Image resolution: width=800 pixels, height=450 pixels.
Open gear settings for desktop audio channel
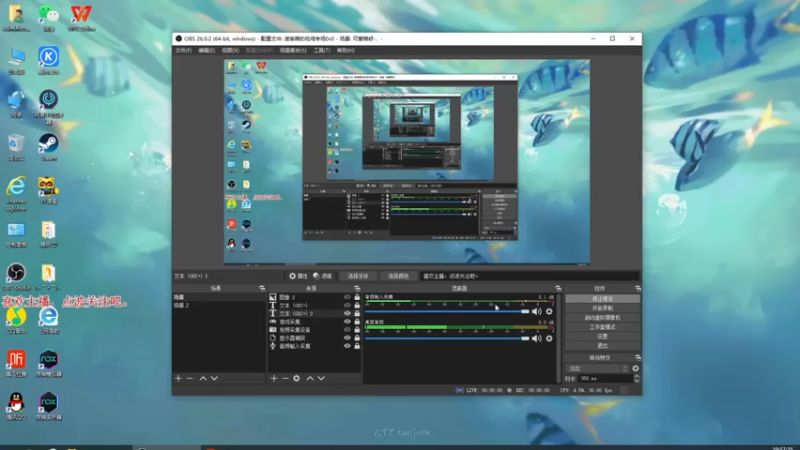coord(549,338)
